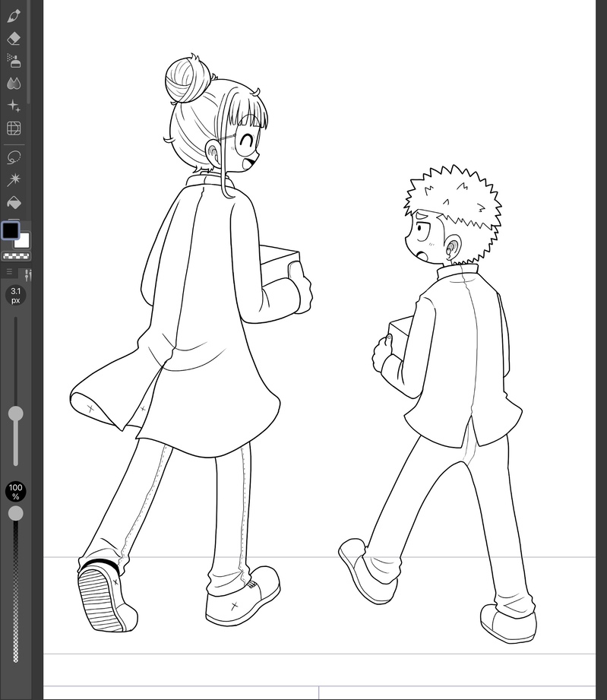This screenshot has height=700, width=607.
Task: Open the tool property sliders icon
Action: [x=27, y=275]
